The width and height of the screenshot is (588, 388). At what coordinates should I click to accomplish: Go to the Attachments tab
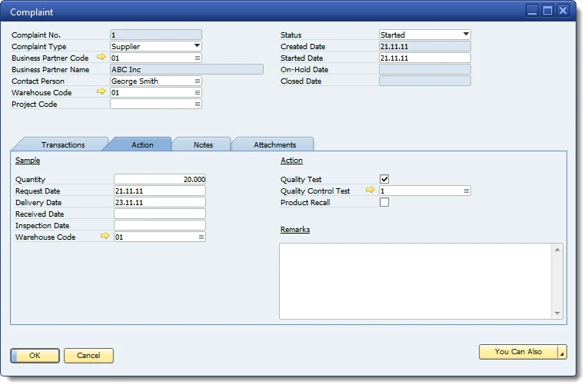point(274,144)
